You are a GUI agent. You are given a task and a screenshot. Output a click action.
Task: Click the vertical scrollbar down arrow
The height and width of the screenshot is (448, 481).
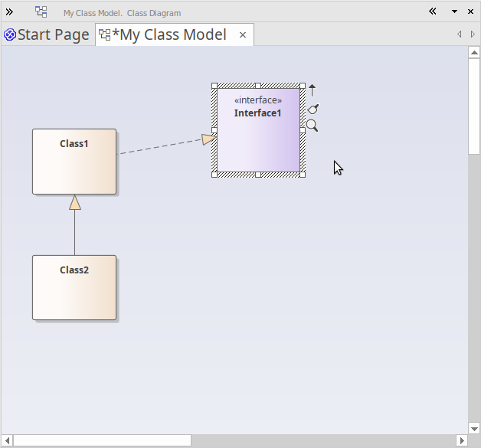point(473,427)
